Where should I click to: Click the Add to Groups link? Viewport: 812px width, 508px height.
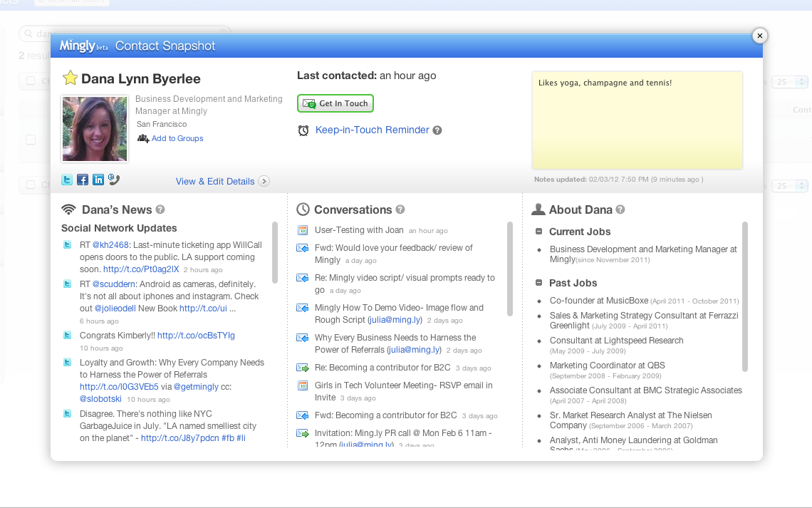coord(177,138)
